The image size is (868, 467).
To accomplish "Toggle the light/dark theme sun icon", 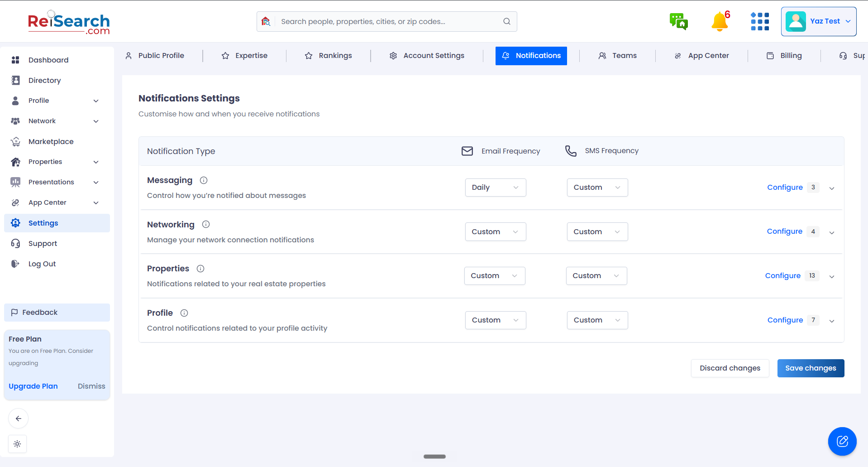I will pos(17,444).
